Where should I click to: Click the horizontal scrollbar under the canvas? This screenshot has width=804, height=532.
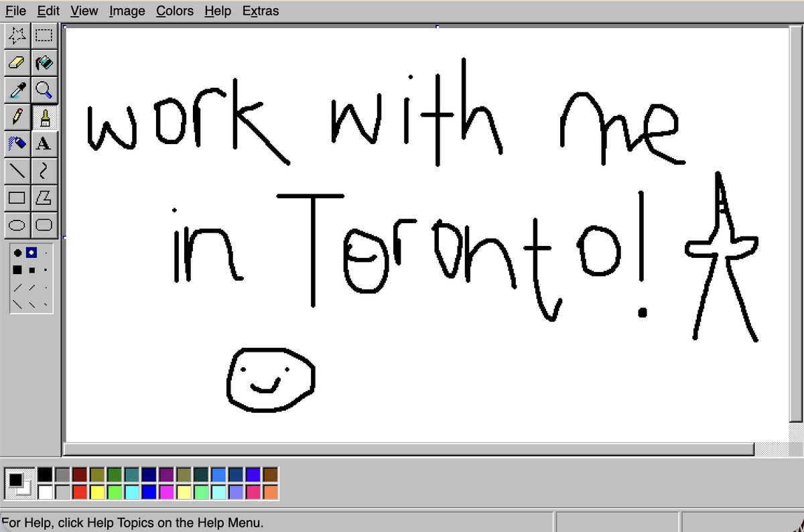(x=409, y=449)
